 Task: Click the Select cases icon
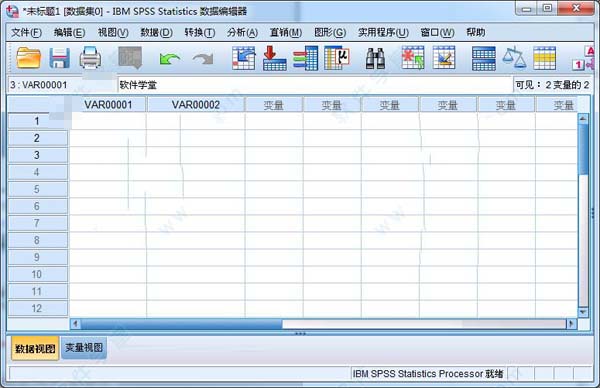point(545,58)
